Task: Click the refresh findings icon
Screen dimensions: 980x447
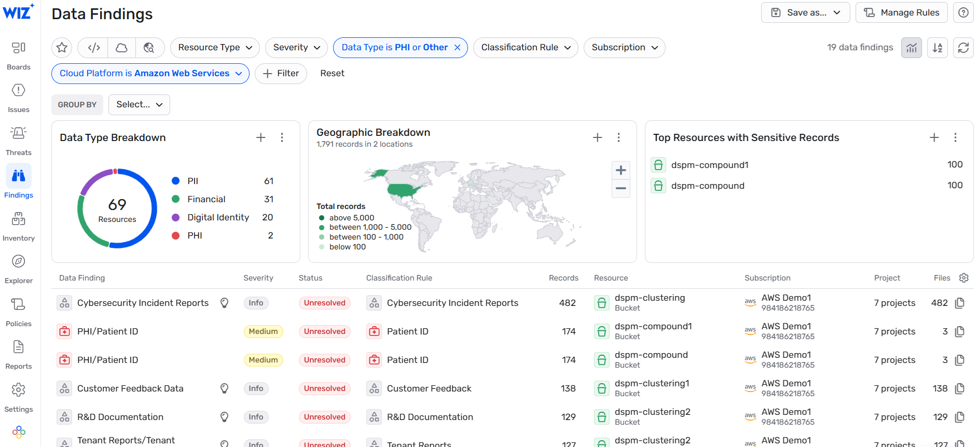Action: point(963,48)
